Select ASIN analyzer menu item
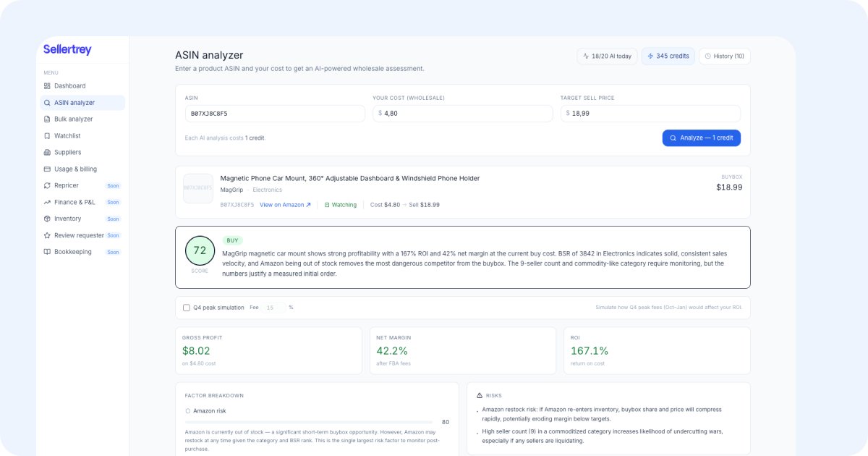This screenshot has height=456, width=868. [82, 103]
